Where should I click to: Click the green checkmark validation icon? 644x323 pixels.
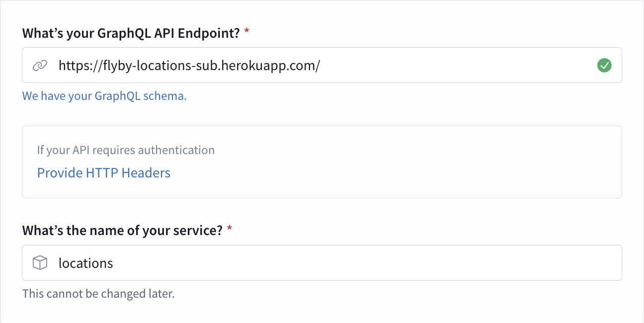[604, 65]
